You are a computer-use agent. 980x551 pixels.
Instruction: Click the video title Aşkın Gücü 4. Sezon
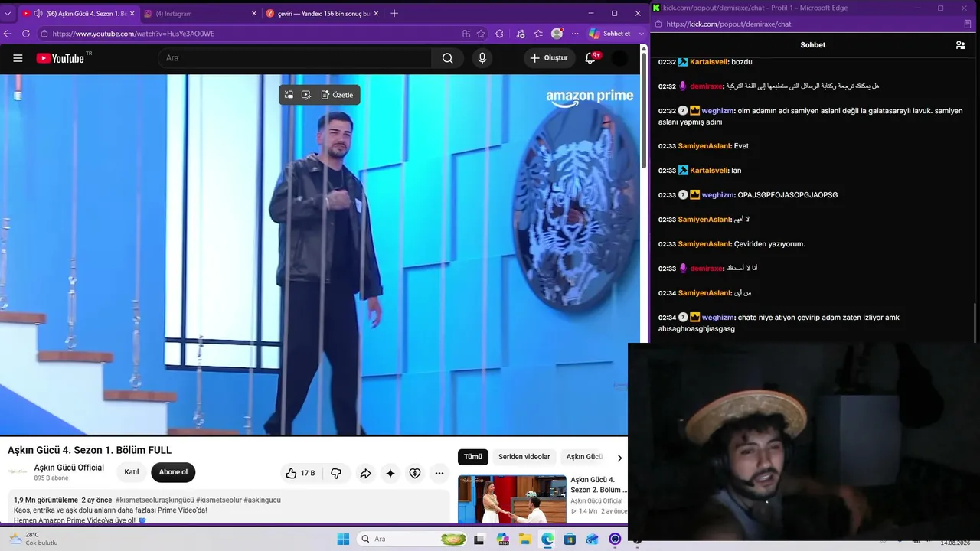pos(90,450)
